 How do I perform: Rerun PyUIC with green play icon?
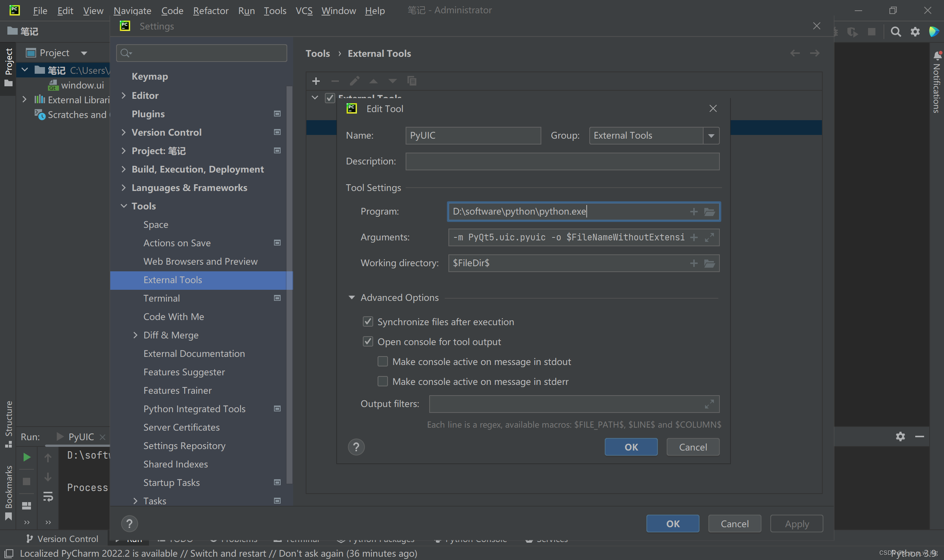click(27, 458)
